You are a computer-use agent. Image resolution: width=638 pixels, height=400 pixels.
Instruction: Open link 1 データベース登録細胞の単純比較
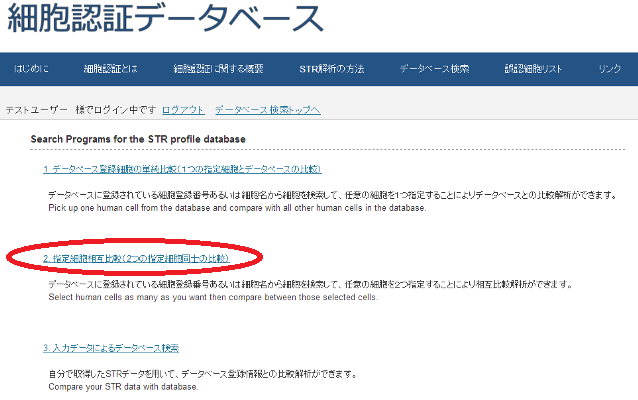point(182,169)
